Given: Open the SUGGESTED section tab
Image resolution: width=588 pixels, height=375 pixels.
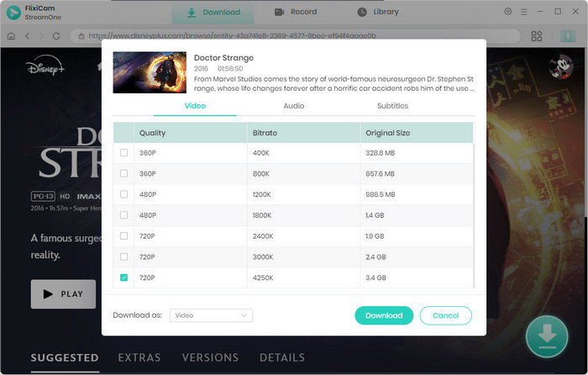Looking at the screenshot, I should [65, 357].
